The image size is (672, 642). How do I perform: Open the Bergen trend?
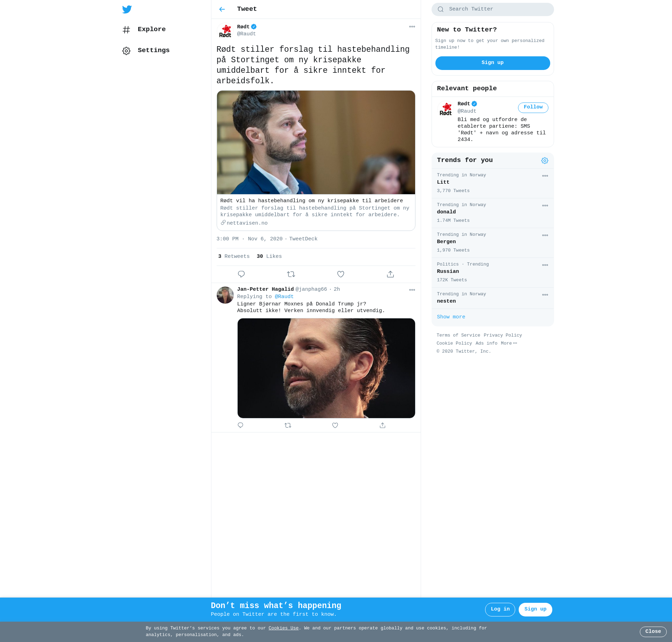[492, 243]
